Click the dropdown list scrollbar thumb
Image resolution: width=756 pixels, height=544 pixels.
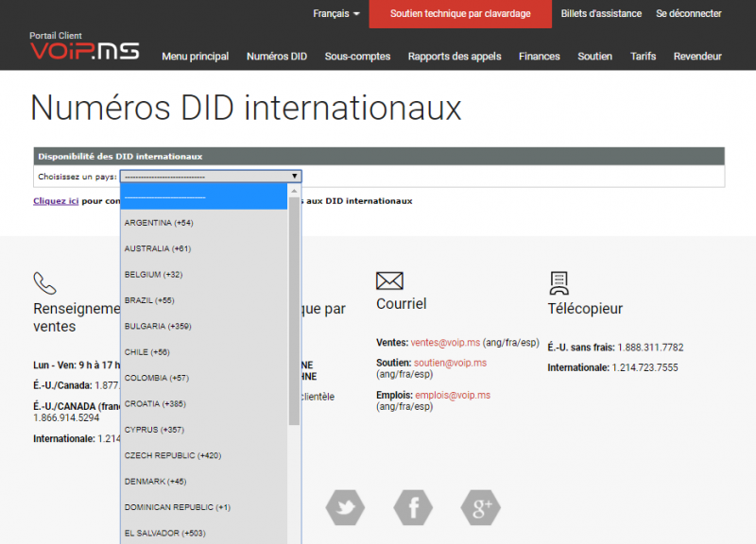294,312
